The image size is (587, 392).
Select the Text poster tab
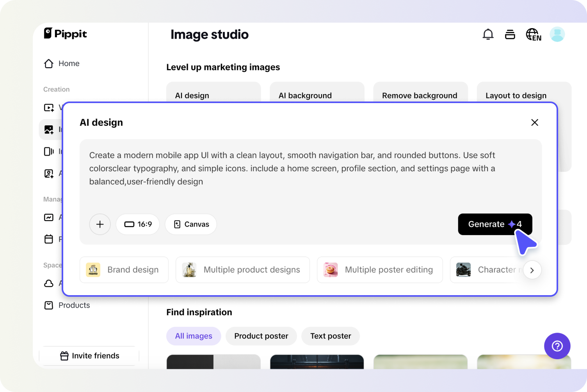click(330, 336)
